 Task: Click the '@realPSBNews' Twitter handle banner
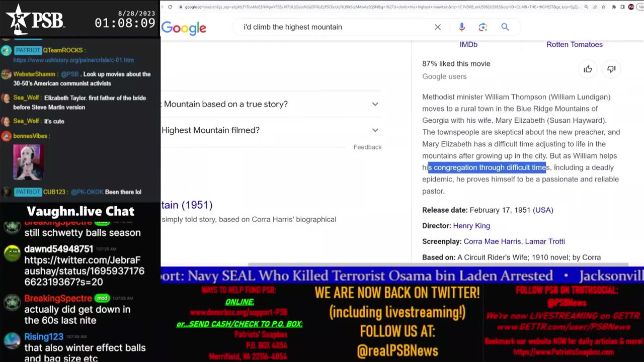click(x=397, y=350)
